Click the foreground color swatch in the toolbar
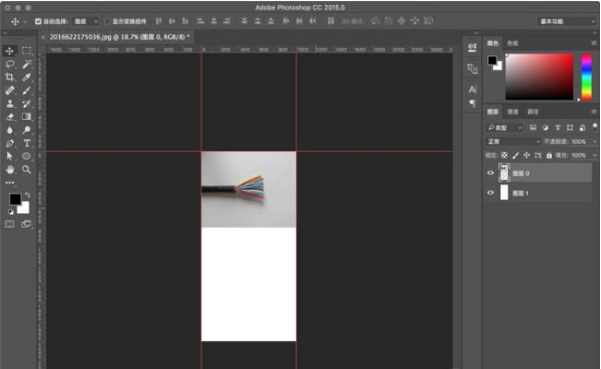601x369 pixels. point(15,199)
